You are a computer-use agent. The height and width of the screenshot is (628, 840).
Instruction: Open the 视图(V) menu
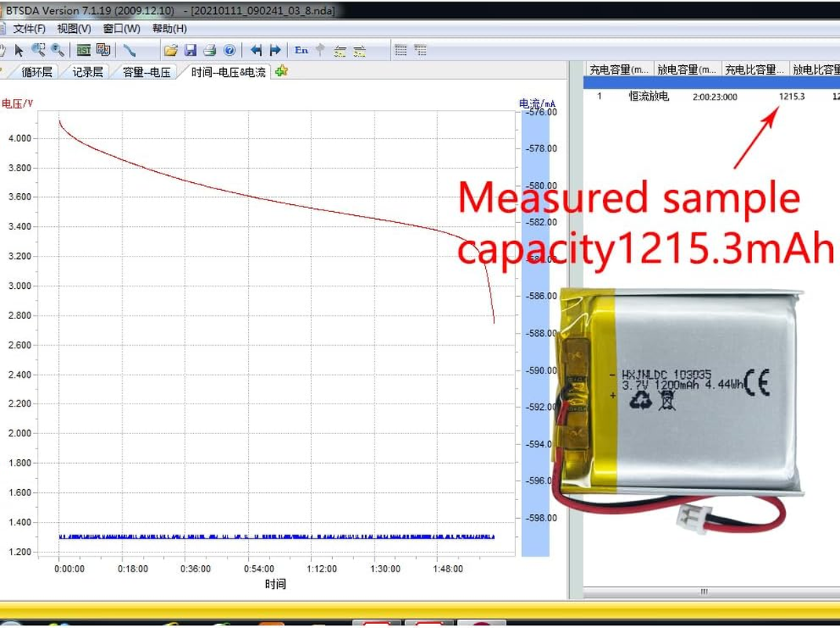point(74,29)
